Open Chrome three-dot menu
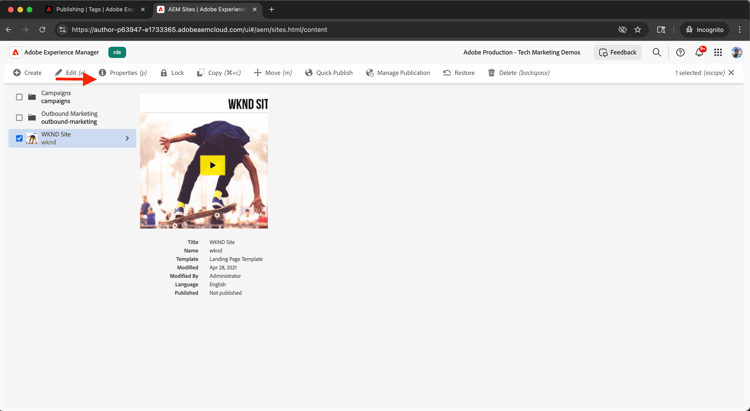750x411 pixels. click(740, 30)
